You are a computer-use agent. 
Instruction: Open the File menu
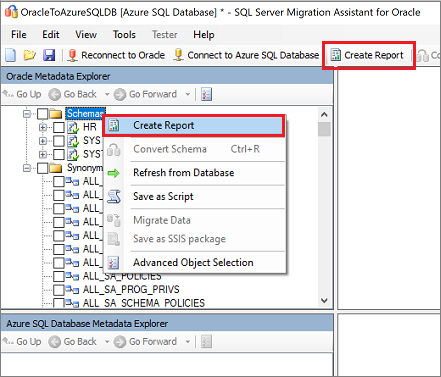point(19,34)
